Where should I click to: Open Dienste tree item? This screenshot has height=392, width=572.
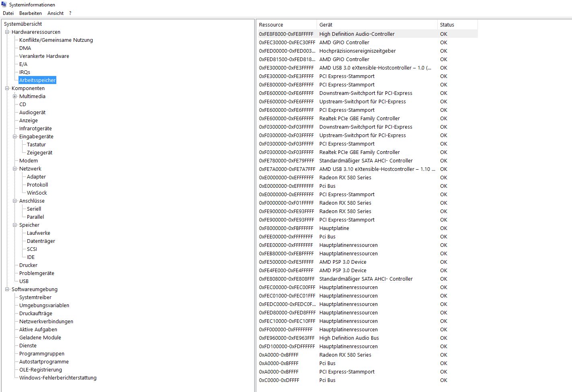(x=28, y=345)
